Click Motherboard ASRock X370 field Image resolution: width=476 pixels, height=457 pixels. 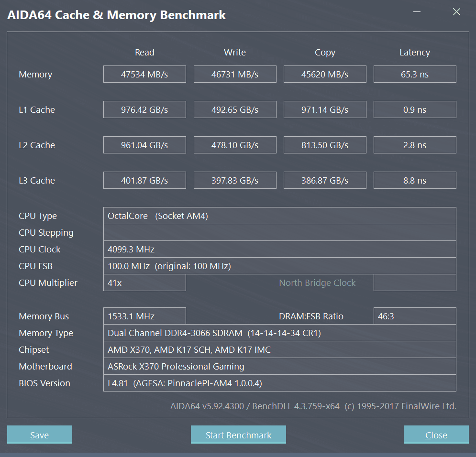click(x=279, y=366)
